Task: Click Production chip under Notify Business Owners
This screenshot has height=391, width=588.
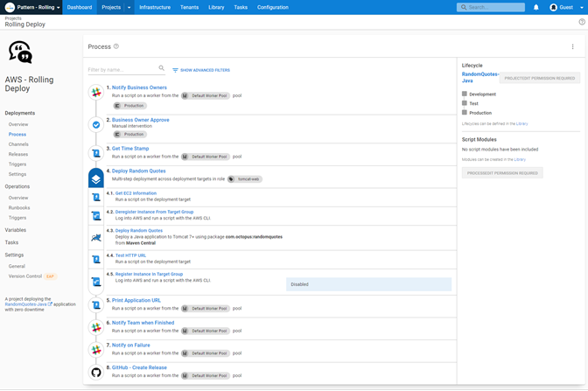Action: [x=129, y=106]
